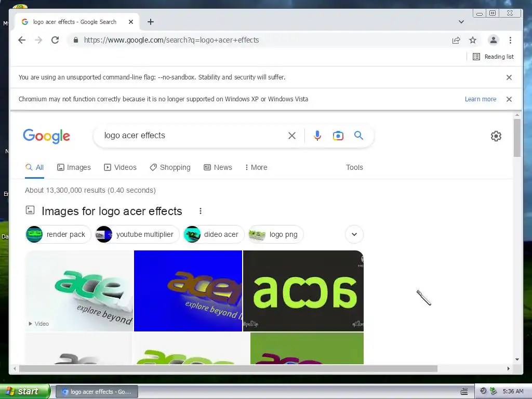Viewport: 532px width, 399px height.
Task: Click the horizontal scrollbar left arrow
Action: coord(14,368)
